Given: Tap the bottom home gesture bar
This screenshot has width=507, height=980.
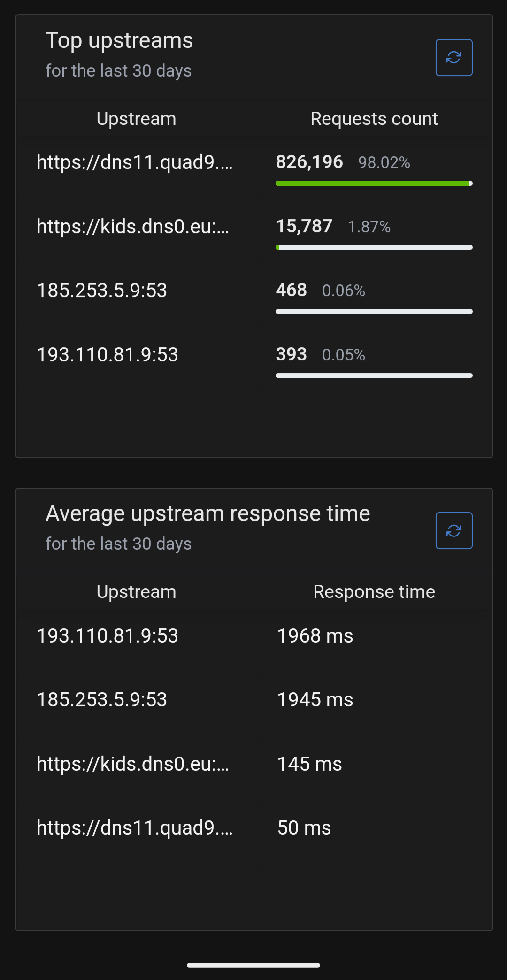Looking at the screenshot, I should point(253,965).
